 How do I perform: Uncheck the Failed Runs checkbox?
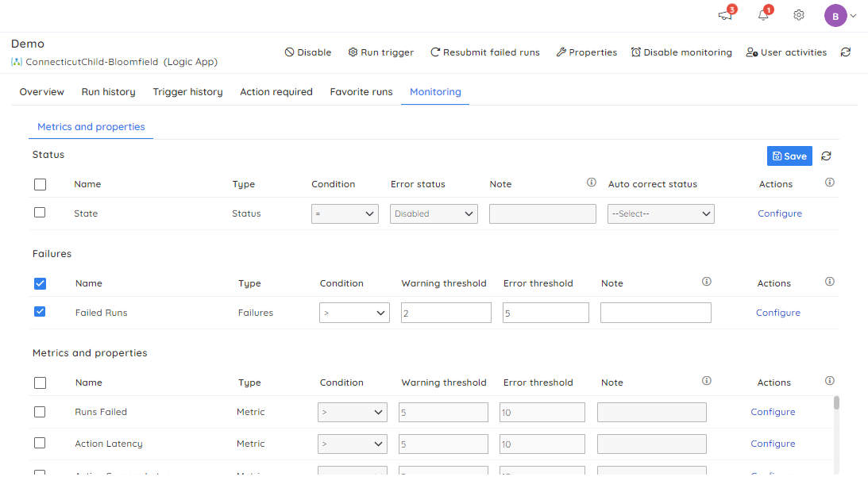click(x=40, y=311)
